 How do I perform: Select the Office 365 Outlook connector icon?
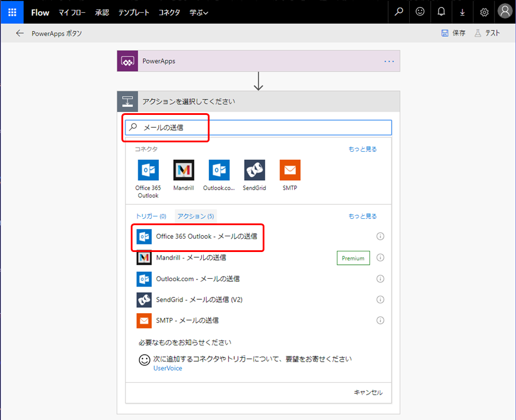click(x=148, y=171)
